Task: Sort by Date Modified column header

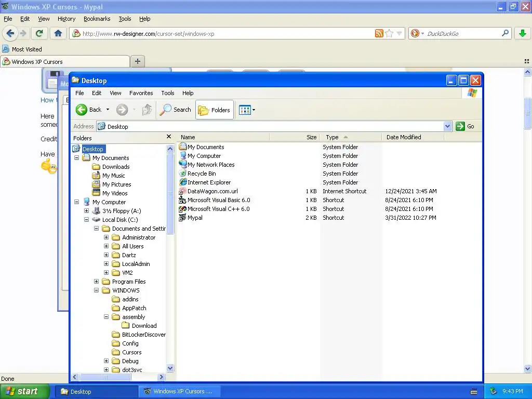Action: tap(413, 137)
